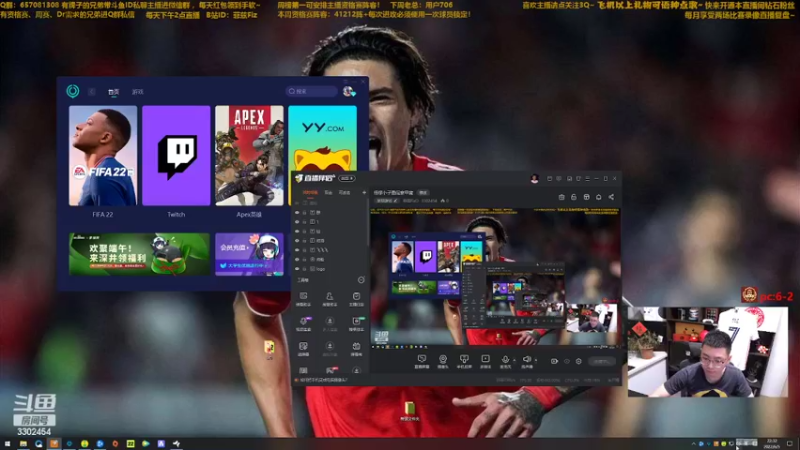
Task: Select first orange scene tab in 直播伴侣
Action: (x=310, y=193)
